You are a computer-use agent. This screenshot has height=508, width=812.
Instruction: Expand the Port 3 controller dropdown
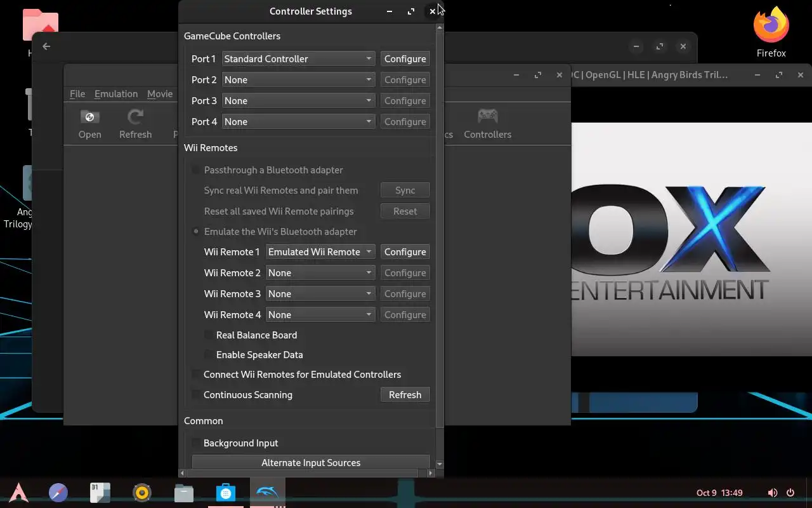(x=298, y=101)
